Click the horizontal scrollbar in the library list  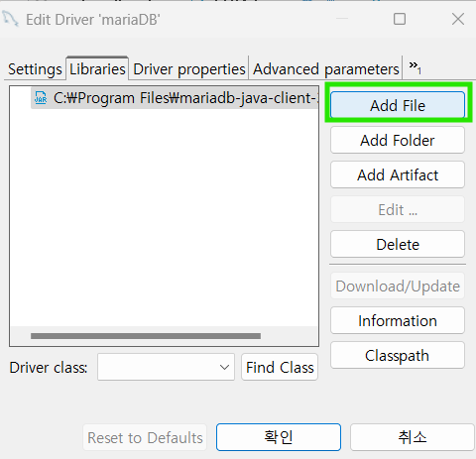coord(146,336)
